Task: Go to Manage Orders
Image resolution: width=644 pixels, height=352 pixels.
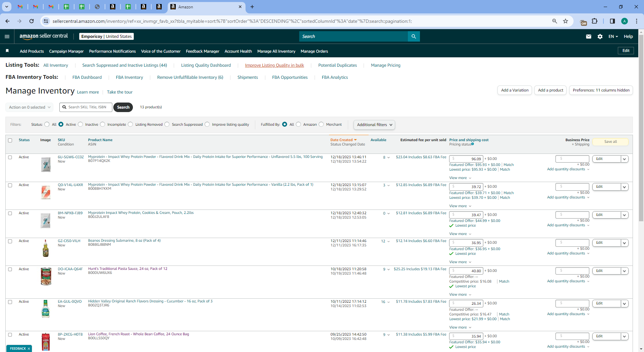Action: [314, 51]
